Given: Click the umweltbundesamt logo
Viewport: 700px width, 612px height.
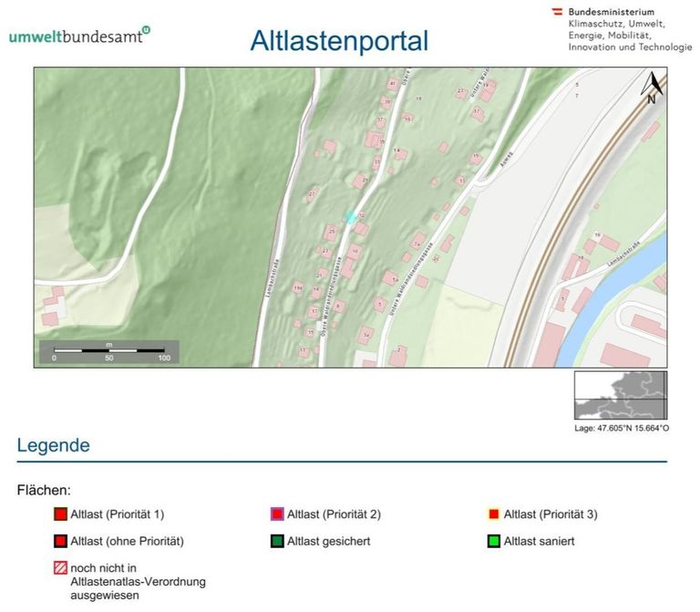Looking at the screenshot, I should point(79,36).
